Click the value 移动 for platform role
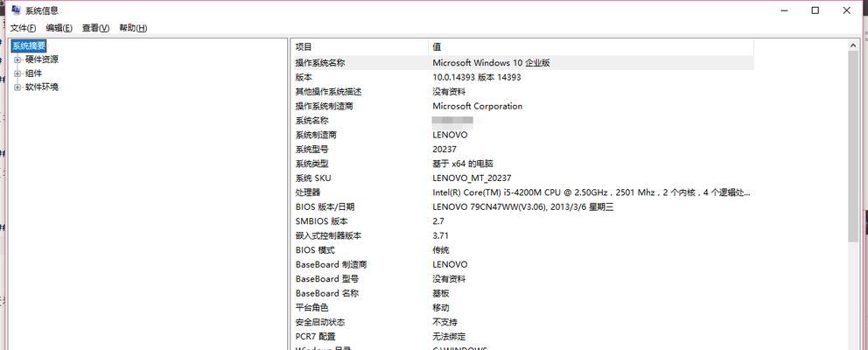This screenshot has height=350, width=868. 441,308
